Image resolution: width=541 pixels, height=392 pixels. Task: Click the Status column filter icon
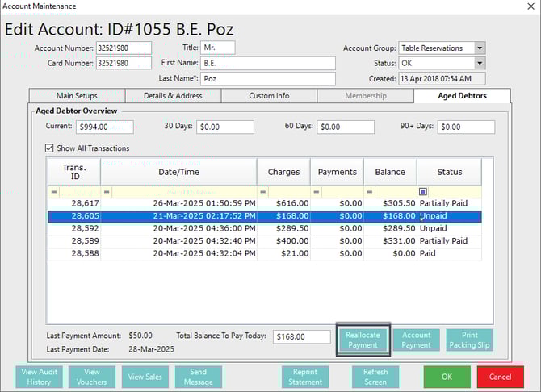click(424, 192)
